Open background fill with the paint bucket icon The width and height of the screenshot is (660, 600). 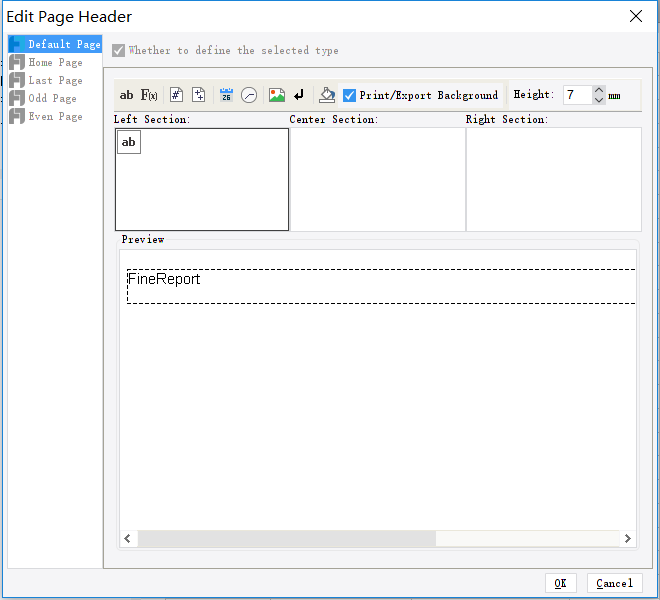coord(327,95)
